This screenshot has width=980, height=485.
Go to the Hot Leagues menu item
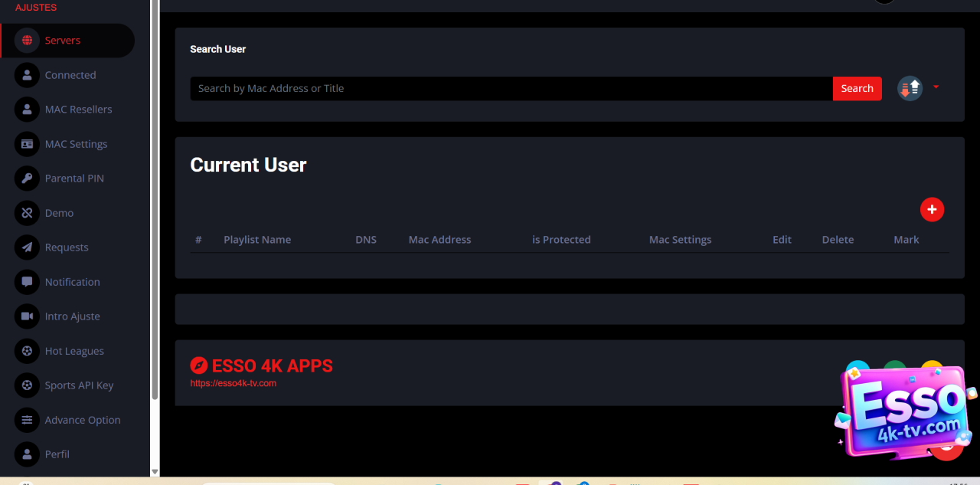pyautogui.click(x=74, y=351)
